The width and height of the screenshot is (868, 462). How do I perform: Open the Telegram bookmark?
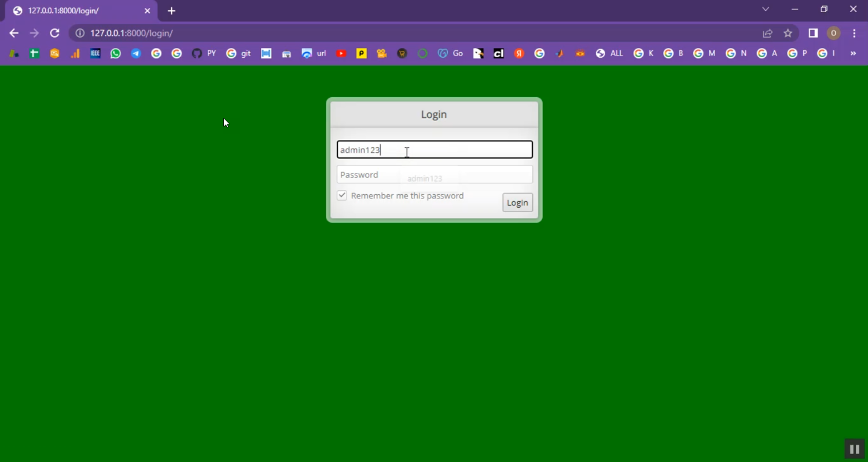pos(136,53)
